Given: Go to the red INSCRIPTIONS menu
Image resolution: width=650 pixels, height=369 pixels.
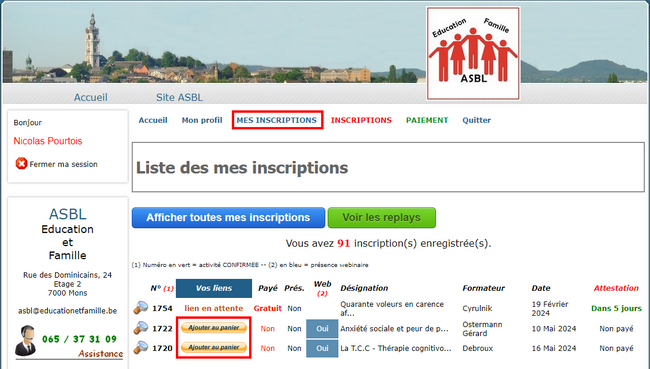Looking at the screenshot, I should click(x=361, y=120).
